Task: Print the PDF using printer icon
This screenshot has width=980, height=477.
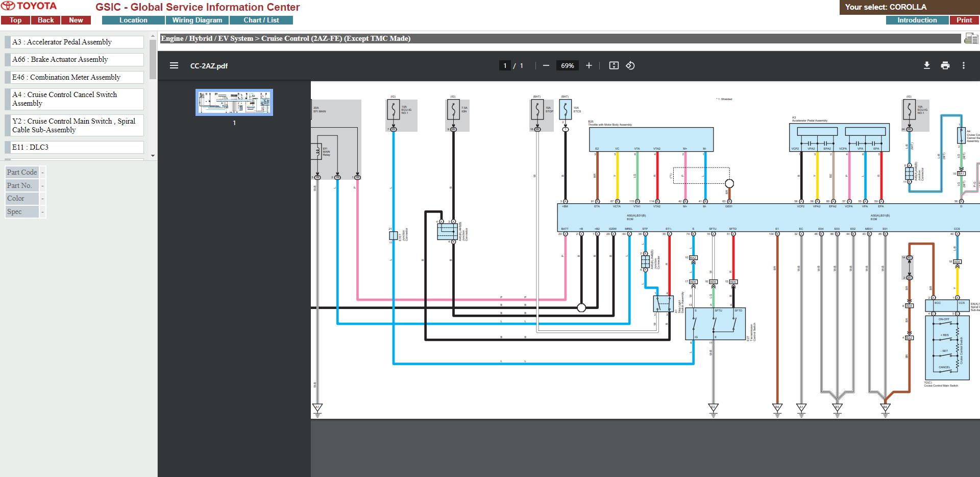Action: 945,65
